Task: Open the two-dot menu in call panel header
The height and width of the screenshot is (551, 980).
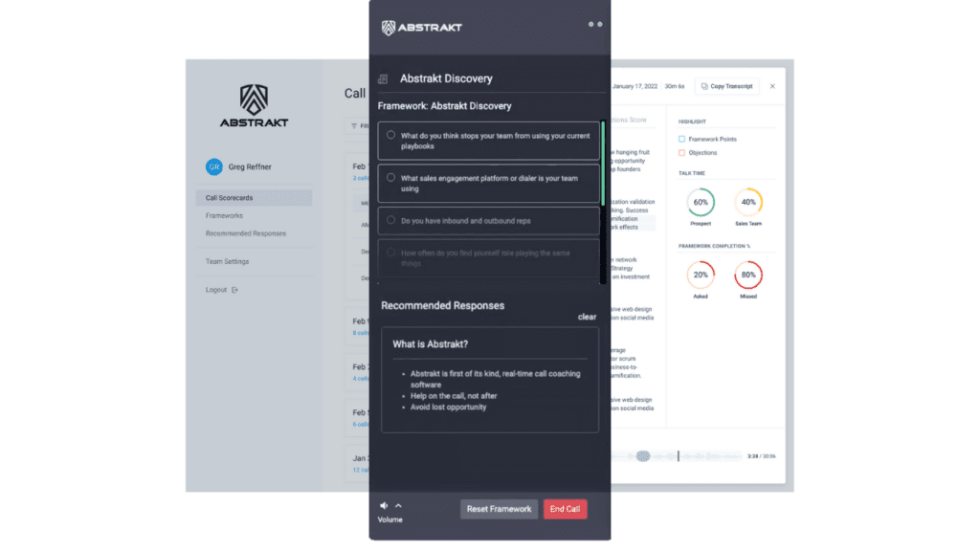Action: click(x=595, y=24)
